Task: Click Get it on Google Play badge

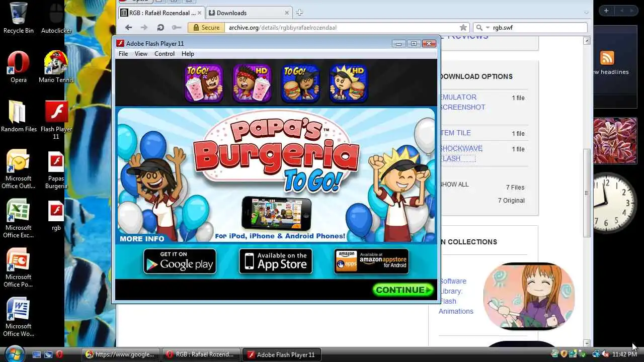Action: [x=180, y=261]
